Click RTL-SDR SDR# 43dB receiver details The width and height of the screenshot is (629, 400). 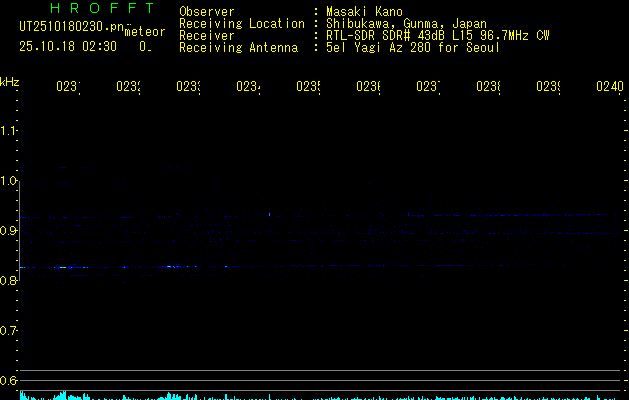click(437, 36)
